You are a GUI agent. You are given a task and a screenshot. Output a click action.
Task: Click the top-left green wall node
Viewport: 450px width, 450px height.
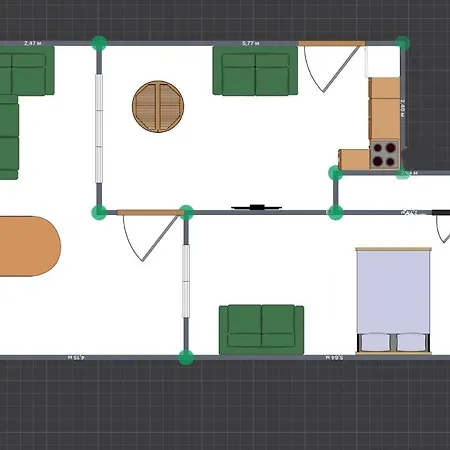click(x=99, y=43)
